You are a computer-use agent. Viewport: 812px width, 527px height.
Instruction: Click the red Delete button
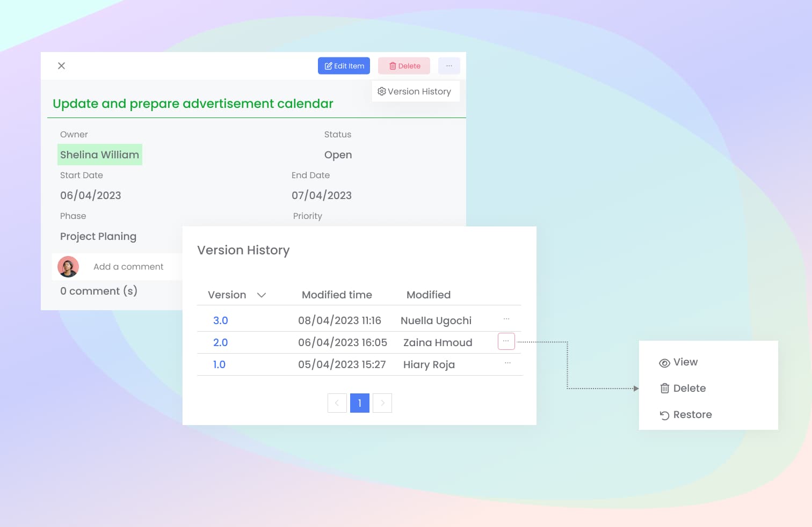click(404, 66)
